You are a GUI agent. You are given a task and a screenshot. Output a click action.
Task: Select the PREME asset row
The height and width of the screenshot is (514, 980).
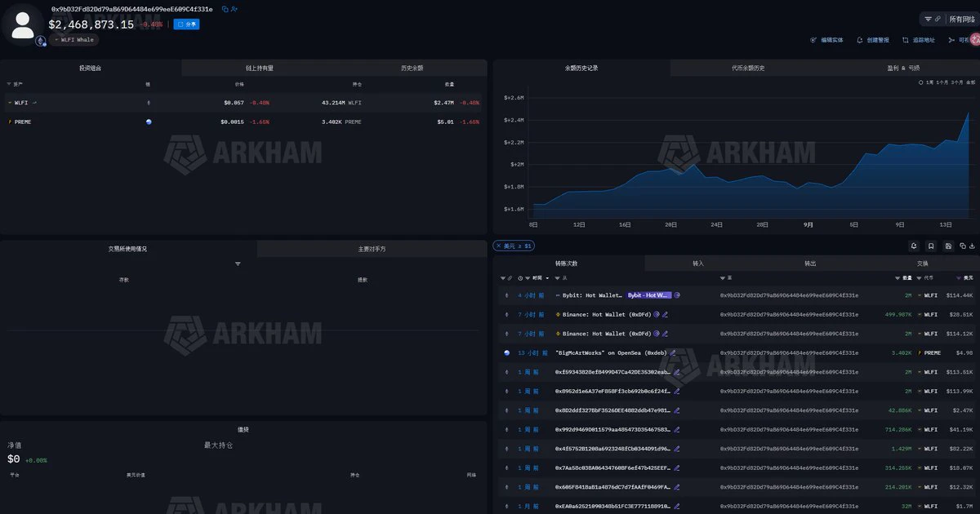click(x=243, y=122)
